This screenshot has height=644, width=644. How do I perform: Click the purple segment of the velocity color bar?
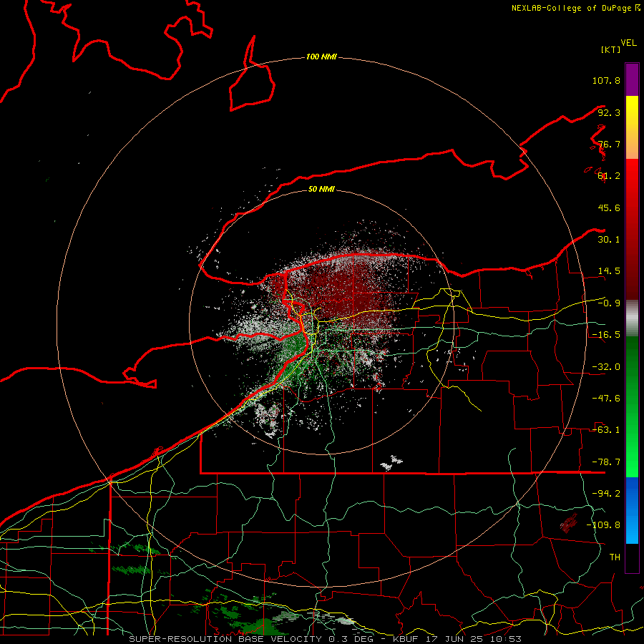(x=632, y=79)
